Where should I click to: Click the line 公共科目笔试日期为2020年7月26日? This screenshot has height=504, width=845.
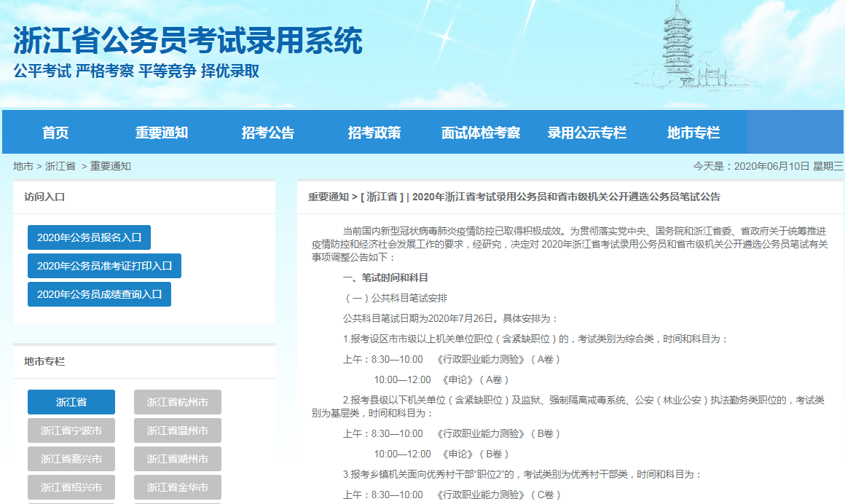(450, 318)
